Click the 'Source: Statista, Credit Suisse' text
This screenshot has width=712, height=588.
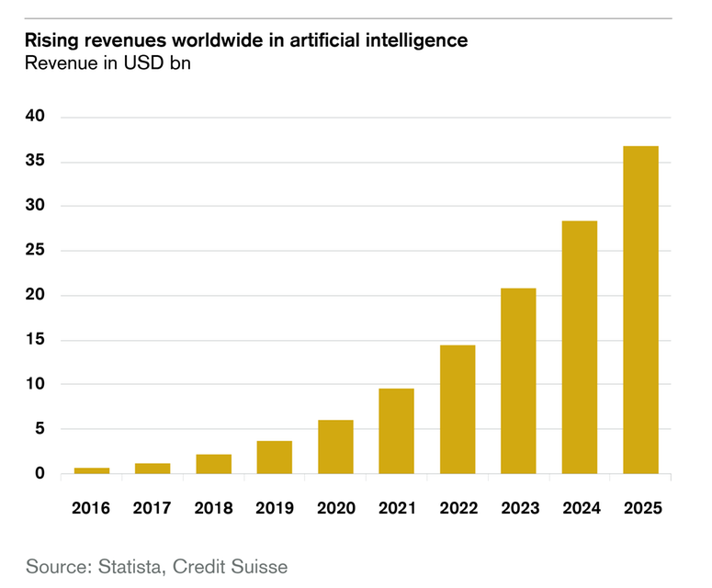(x=156, y=565)
